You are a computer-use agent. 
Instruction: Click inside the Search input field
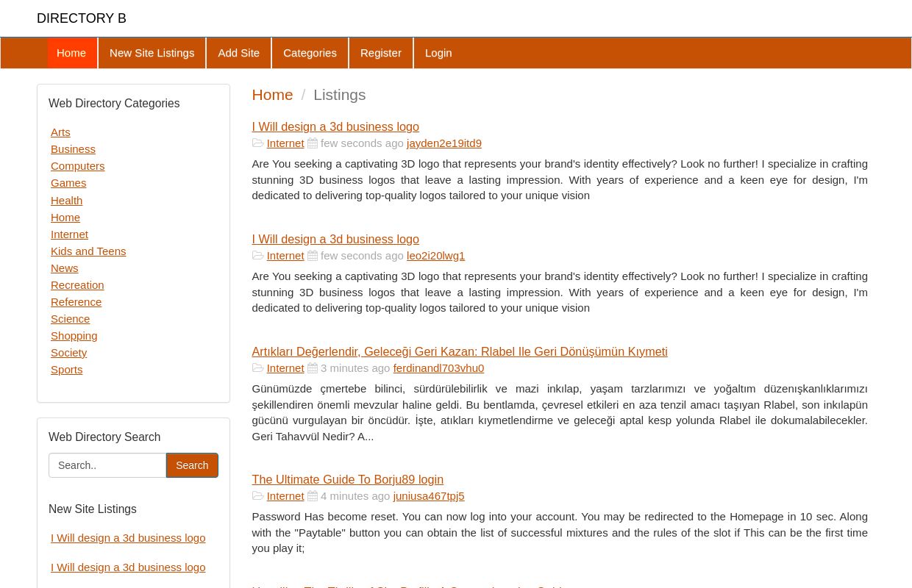(107, 465)
